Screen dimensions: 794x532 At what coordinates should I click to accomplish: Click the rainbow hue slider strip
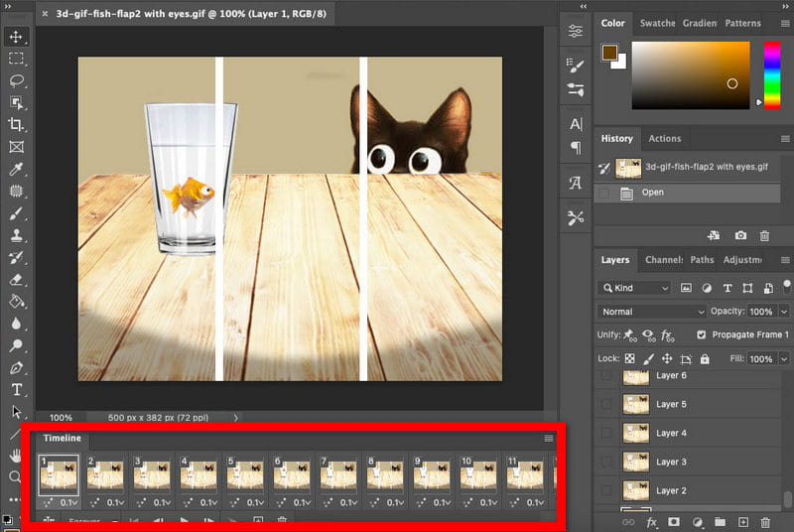(771, 74)
